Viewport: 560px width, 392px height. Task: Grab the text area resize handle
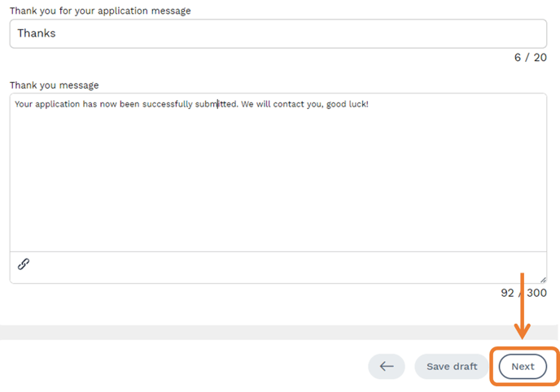tap(541, 278)
